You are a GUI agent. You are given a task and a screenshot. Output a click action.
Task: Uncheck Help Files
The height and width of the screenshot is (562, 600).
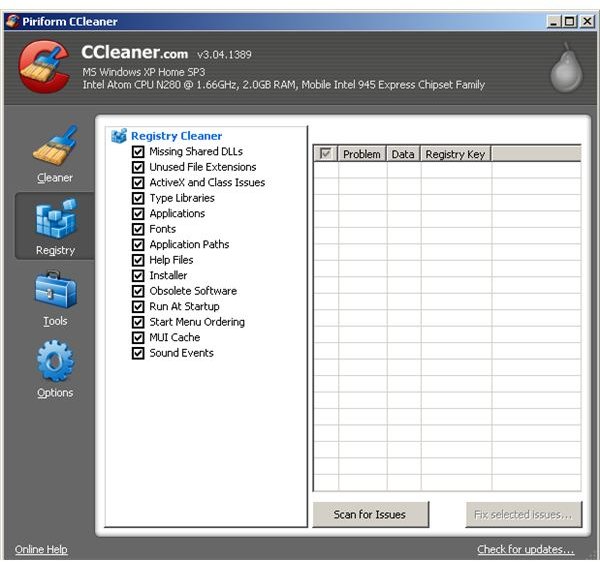point(138,260)
